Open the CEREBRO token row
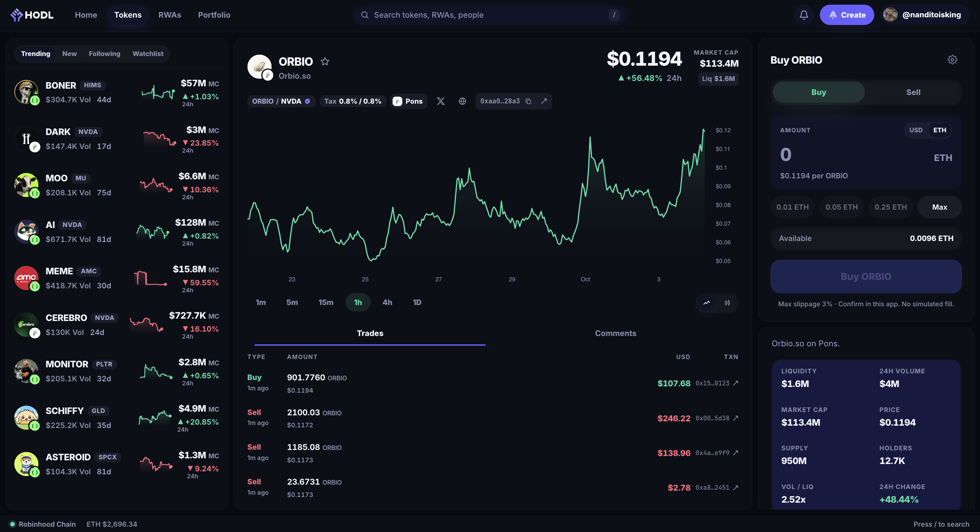The width and height of the screenshot is (980, 532). click(x=116, y=325)
